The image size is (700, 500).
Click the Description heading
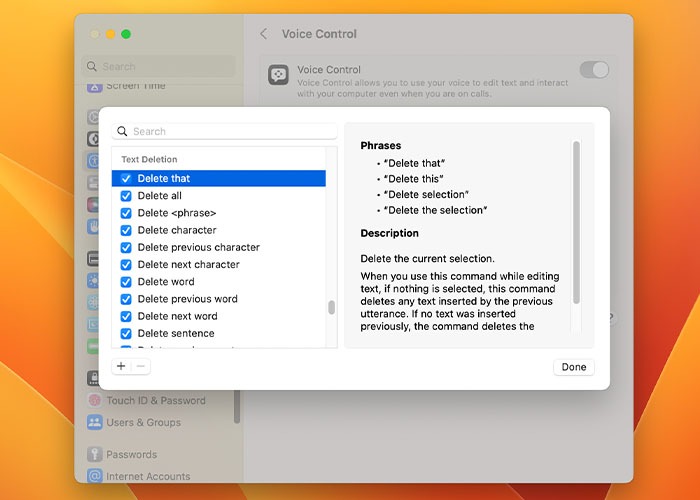point(389,233)
